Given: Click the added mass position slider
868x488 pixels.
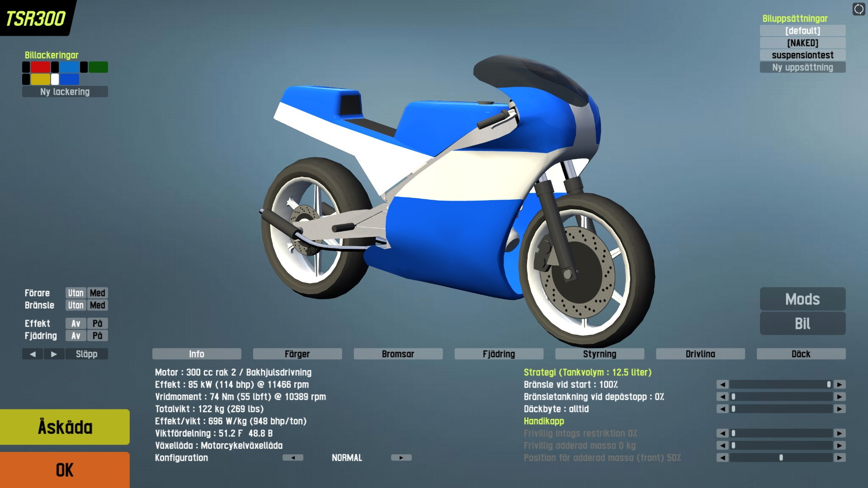Looking at the screenshot, I should (x=781, y=458).
